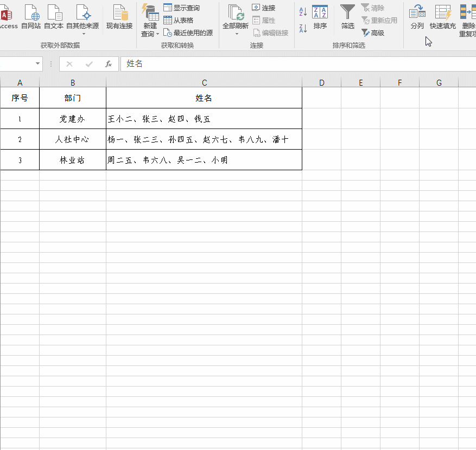Select column G header
Viewport: 476px width, 450px height.
click(439, 82)
